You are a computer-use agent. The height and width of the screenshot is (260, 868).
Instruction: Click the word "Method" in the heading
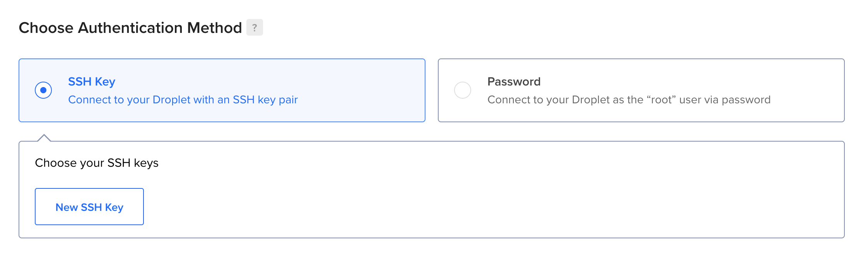[214, 28]
